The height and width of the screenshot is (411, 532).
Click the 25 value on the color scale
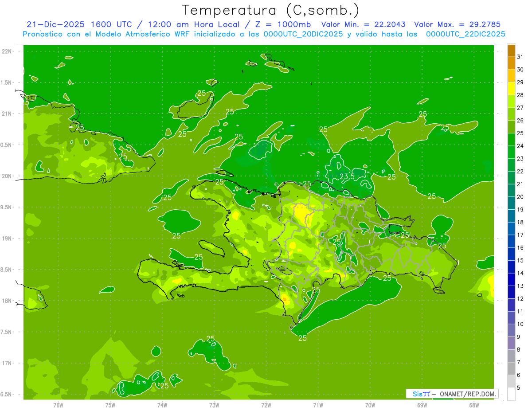point(520,133)
